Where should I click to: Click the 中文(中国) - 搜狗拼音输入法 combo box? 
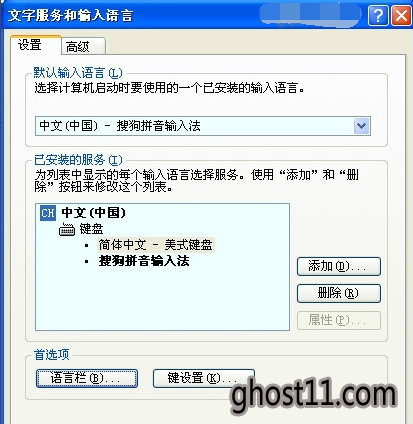203,126
